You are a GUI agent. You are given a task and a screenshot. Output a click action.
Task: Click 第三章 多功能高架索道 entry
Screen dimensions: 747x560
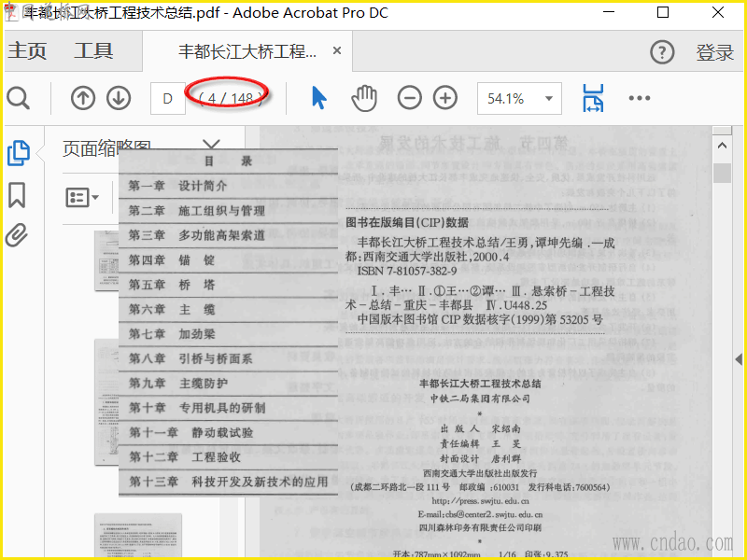click(197, 235)
